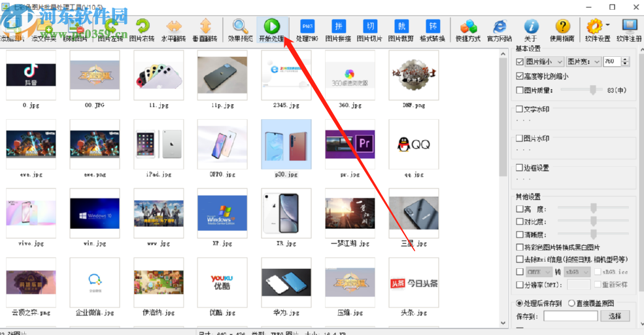Rotate image right with 图片右转
Screen dimensions: 644x335
(x=142, y=29)
